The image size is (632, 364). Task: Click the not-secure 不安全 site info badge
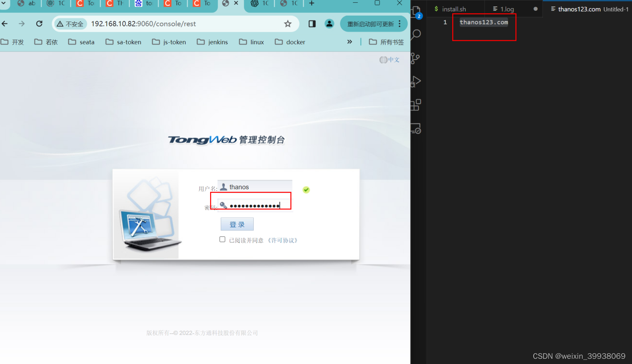(70, 24)
